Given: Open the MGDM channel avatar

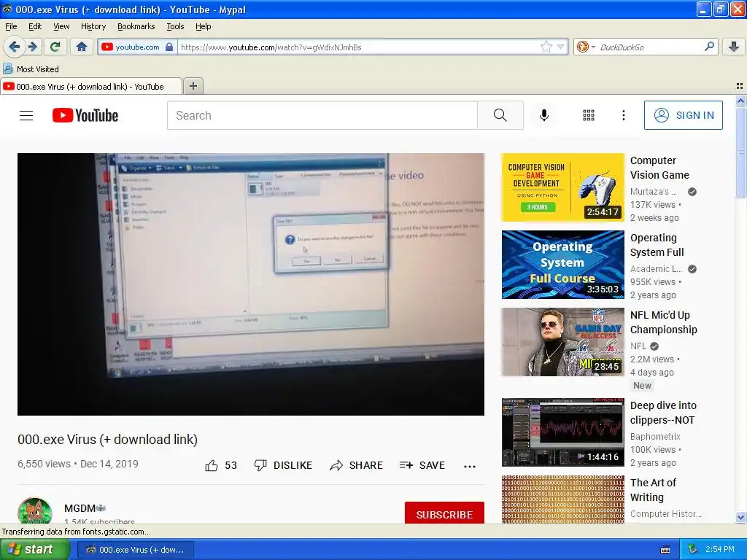Looking at the screenshot, I should click(x=35, y=511).
